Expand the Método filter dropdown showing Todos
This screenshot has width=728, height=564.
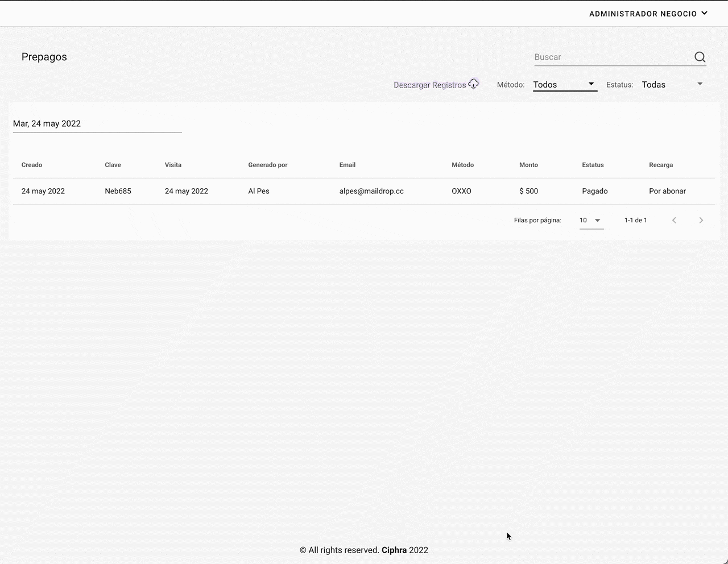(564, 85)
